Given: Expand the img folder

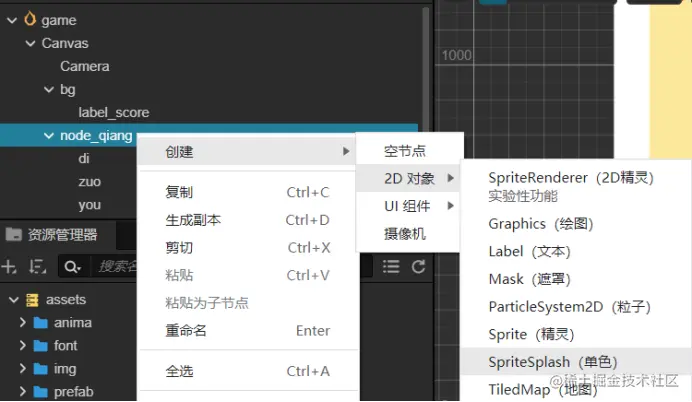Looking at the screenshot, I should pyautogui.click(x=23, y=368).
